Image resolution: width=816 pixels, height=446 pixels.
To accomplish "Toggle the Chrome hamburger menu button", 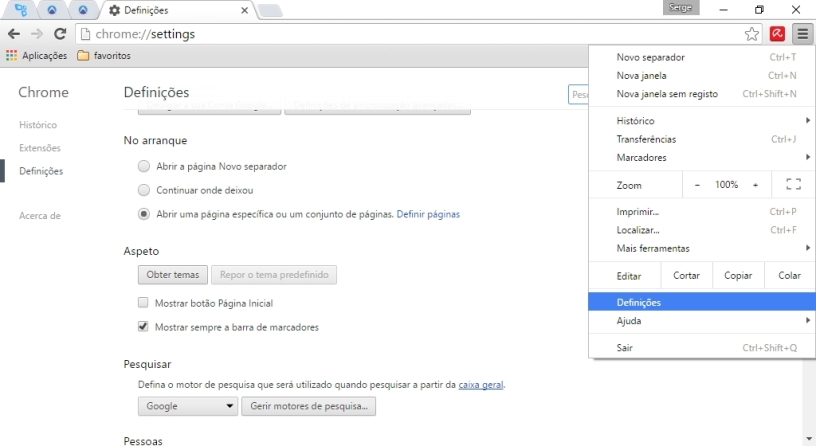I will 802,34.
